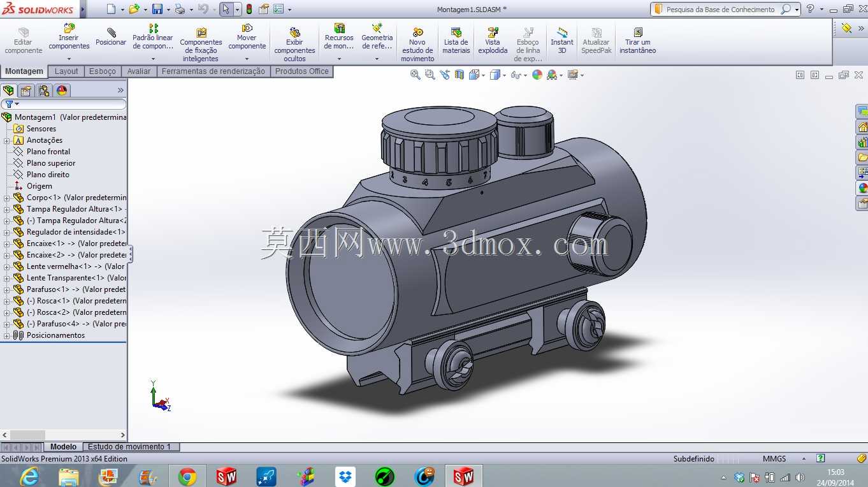This screenshot has height=487, width=868.
Task: Open the Hide/Show Items dropdown
Action: tap(525, 75)
